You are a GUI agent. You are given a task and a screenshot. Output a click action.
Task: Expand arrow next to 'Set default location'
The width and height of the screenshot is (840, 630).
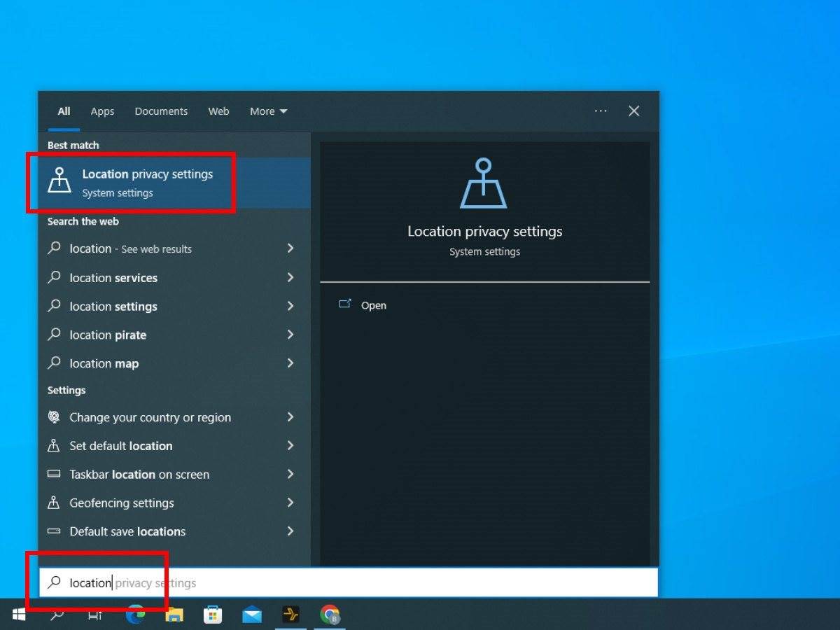(x=290, y=446)
